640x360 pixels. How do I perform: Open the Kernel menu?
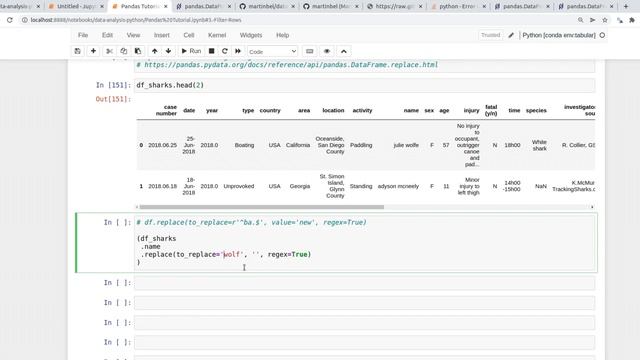pos(217,35)
